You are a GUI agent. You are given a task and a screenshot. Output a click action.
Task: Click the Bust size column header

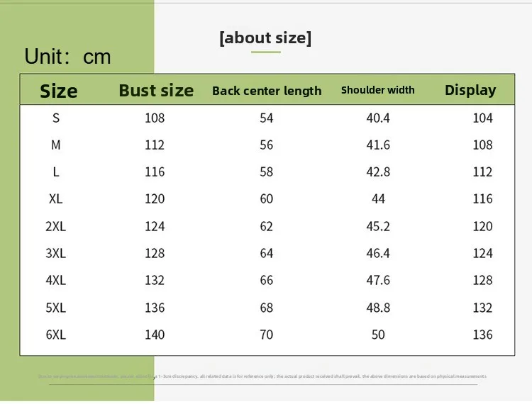pos(156,91)
